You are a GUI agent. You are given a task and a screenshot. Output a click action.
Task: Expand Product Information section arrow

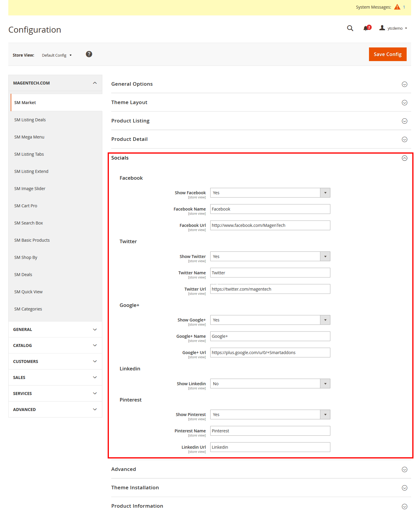tap(404, 507)
